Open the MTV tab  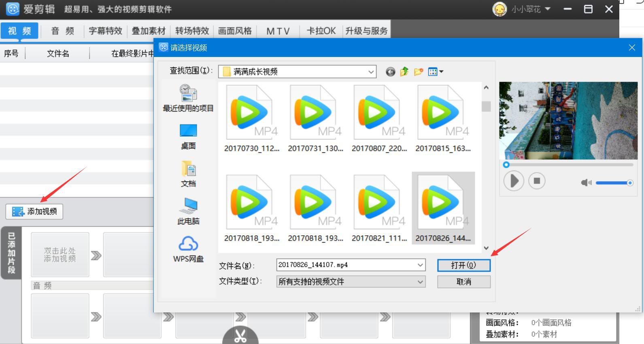pos(278,31)
